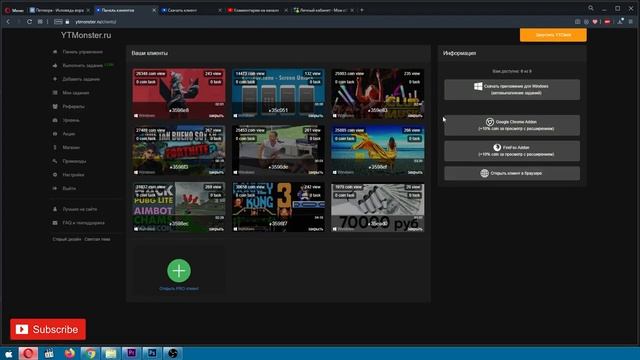
Task: Click the green plus to open PRO client
Action: coord(179,270)
